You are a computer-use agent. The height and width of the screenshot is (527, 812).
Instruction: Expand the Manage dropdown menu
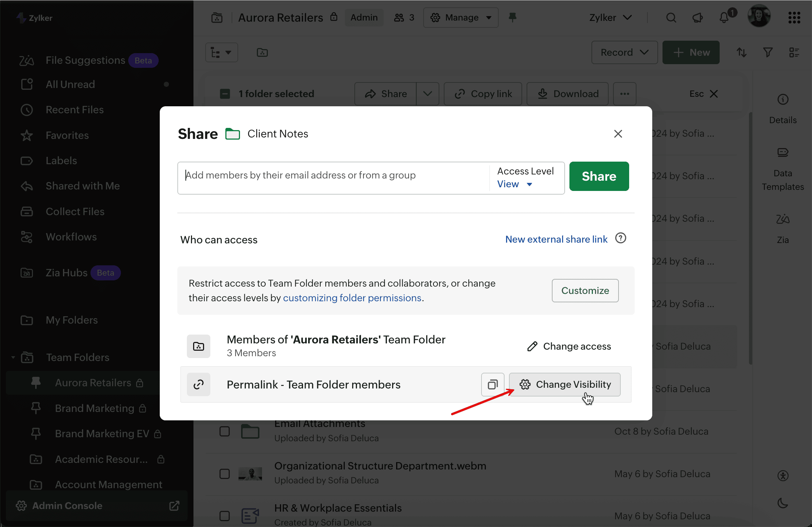[461, 18]
